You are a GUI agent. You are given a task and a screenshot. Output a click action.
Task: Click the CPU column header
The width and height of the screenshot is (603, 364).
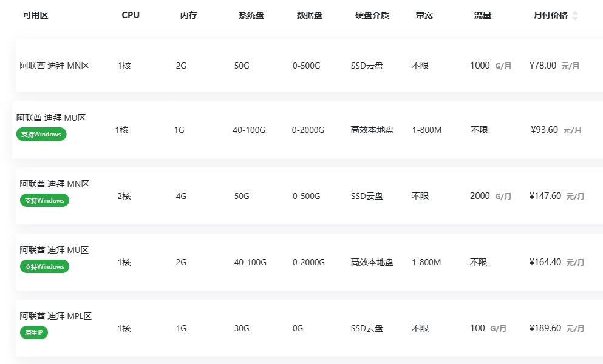pos(131,15)
